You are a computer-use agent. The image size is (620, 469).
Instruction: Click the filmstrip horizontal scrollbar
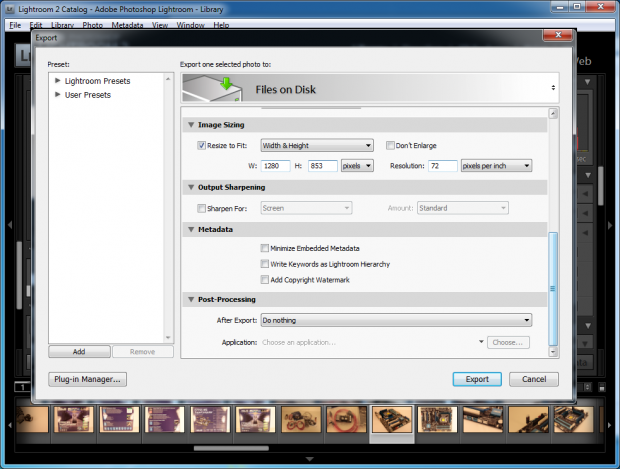(x=231, y=448)
